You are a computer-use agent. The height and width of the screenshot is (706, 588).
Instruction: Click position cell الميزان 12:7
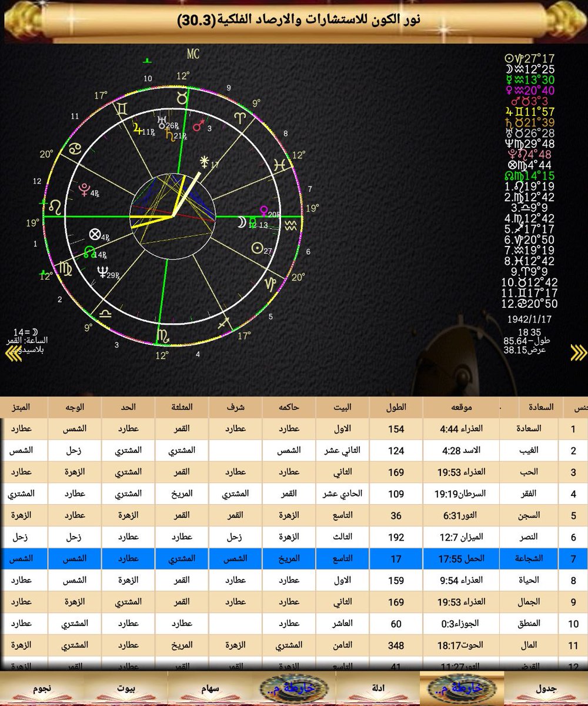tap(462, 538)
